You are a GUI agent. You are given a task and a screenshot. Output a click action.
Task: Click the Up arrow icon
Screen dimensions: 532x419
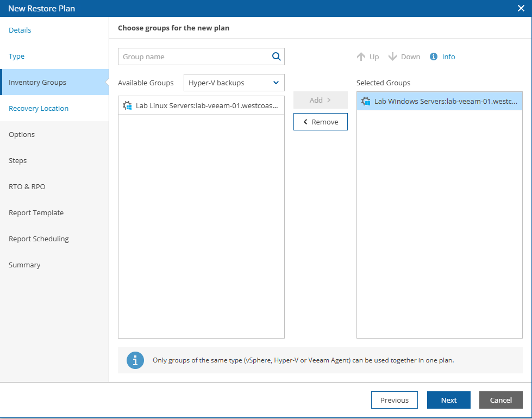coord(361,57)
